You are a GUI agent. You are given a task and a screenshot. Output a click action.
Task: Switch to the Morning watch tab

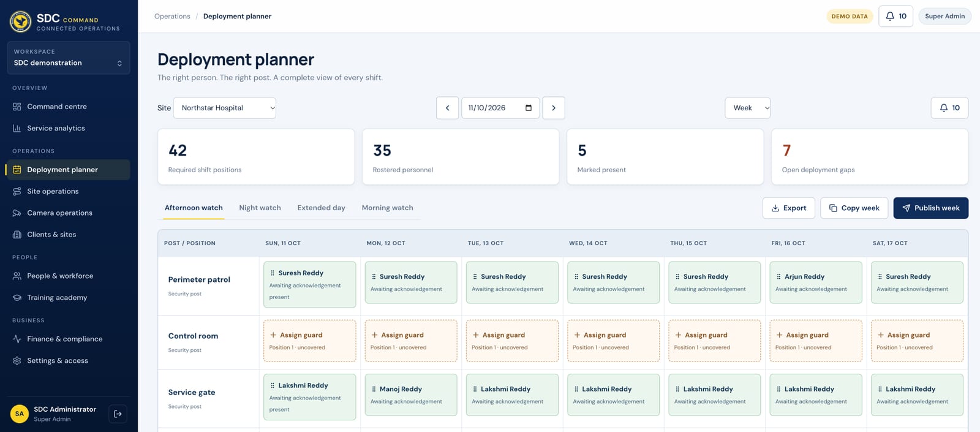pos(387,208)
